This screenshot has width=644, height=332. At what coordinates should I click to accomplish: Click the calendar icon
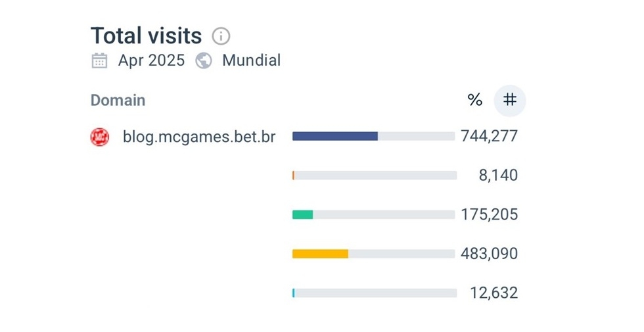tap(99, 61)
